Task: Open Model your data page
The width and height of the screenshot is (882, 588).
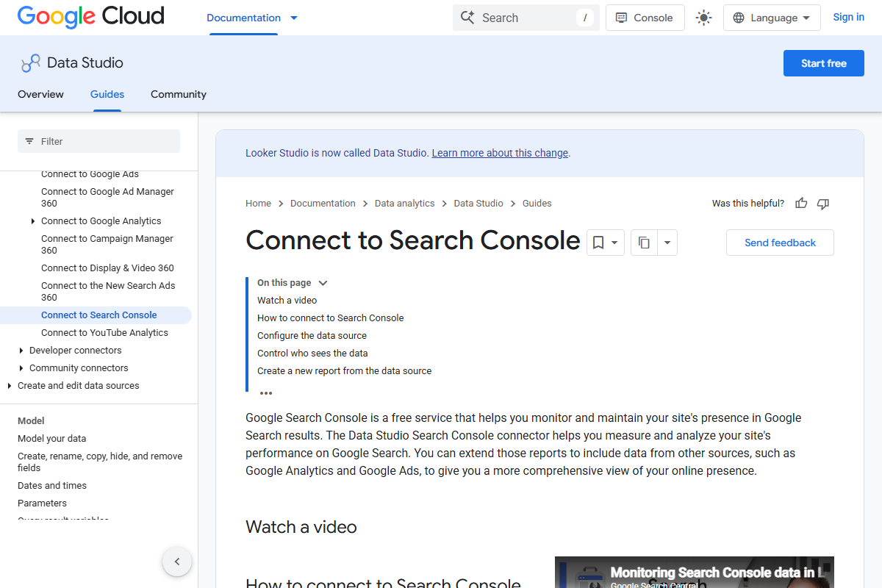Action: pyautogui.click(x=51, y=439)
